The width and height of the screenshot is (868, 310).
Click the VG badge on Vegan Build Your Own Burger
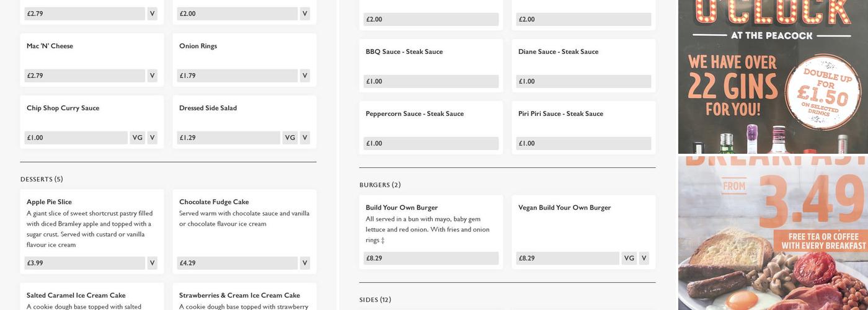(x=629, y=258)
